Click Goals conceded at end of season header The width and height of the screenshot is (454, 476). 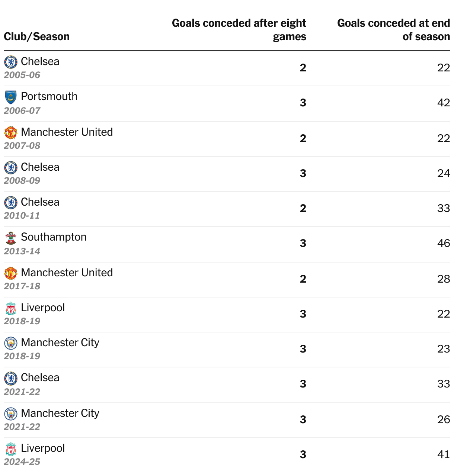[x=393, y=30]
